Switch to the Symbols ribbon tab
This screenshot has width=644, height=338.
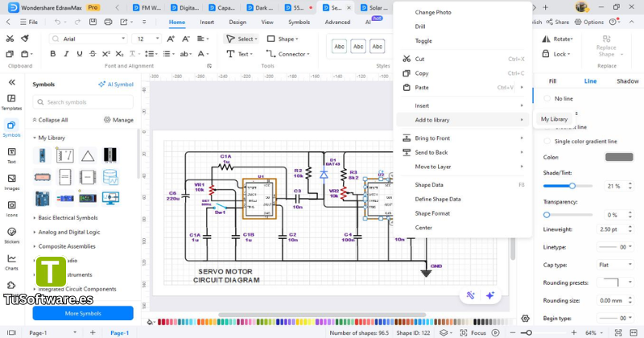click(299, 23)
